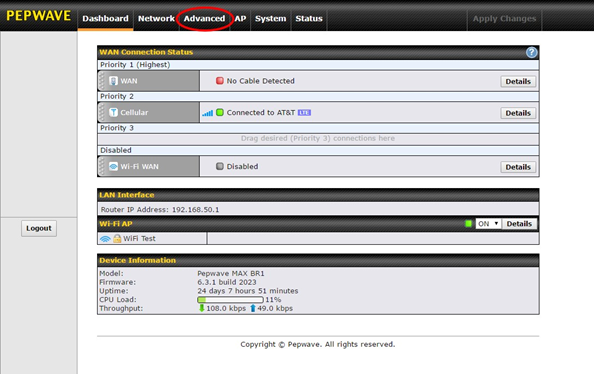Open the Network tab
Image resolution: width=594 pixels, height=374 pixels.
tap(156, 19)
